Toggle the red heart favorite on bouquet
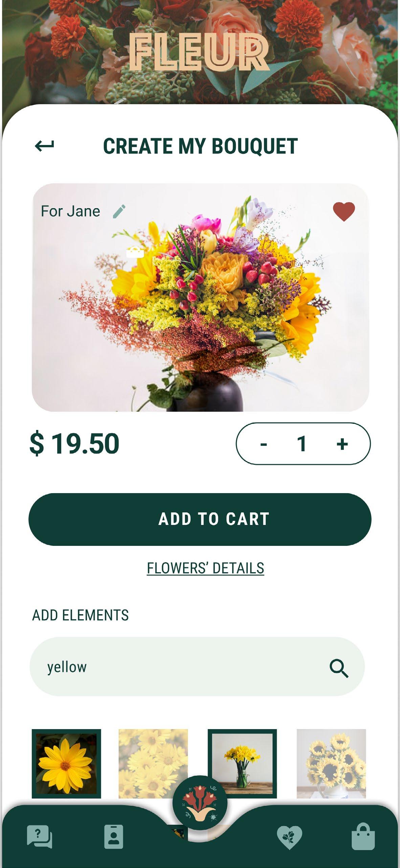The height and width of the screenshot is (868, 400). (344, 212)
